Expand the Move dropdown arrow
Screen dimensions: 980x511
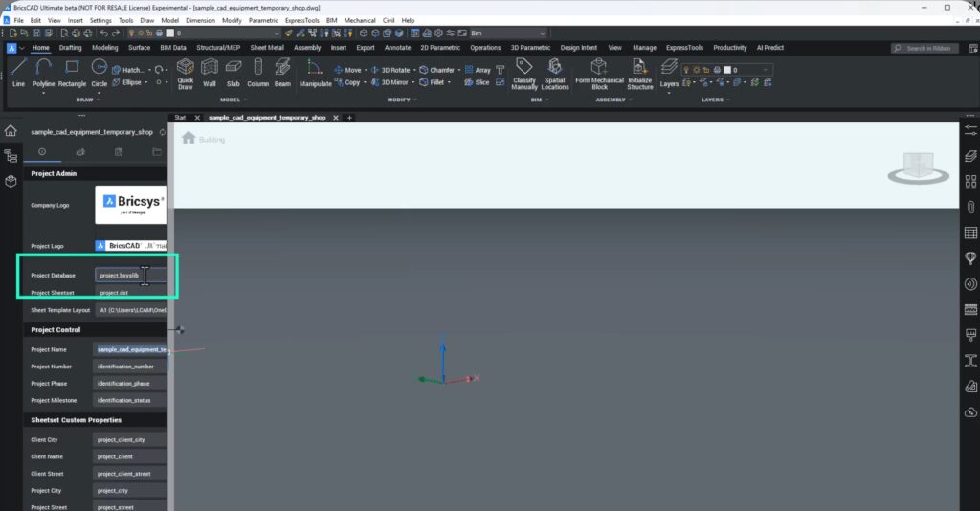coord(366,70)
